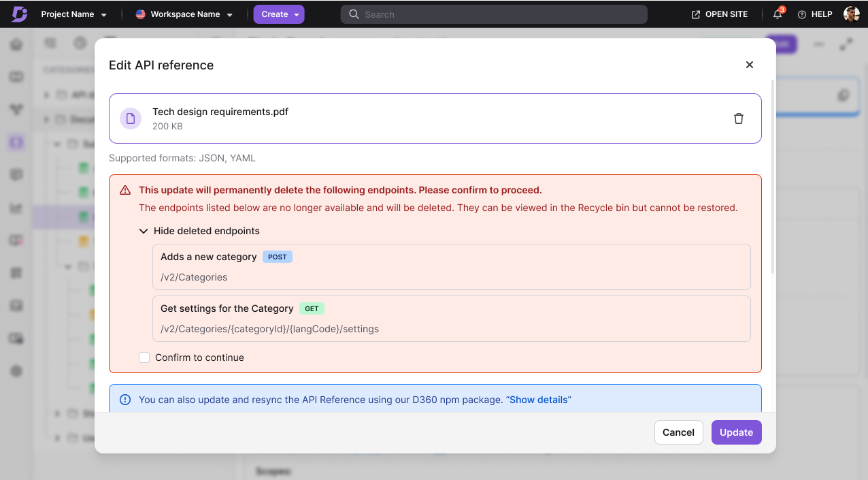Screen dimensions: 868x480
Task: Click the HELP question mark icon
Action: coord(802,14)
